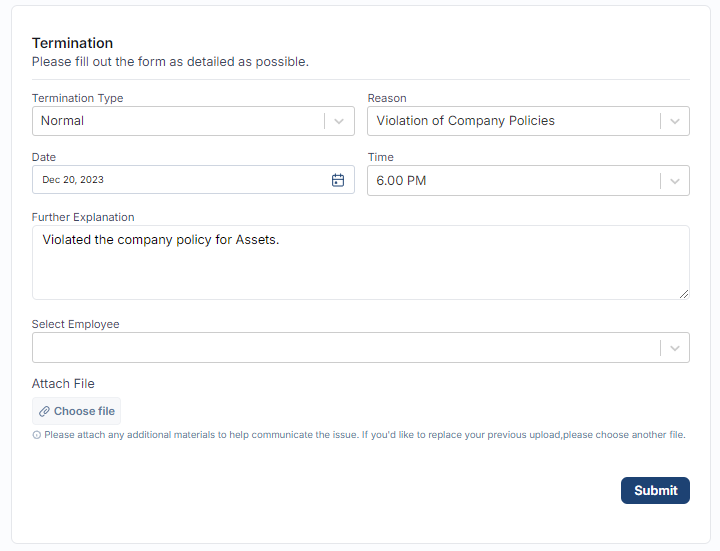
Task: Click the Select Employee input box
Action: 345,348
